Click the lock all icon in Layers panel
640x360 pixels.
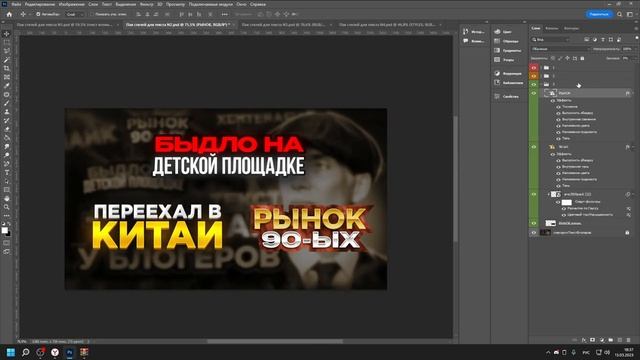click(x=582, y=58)
